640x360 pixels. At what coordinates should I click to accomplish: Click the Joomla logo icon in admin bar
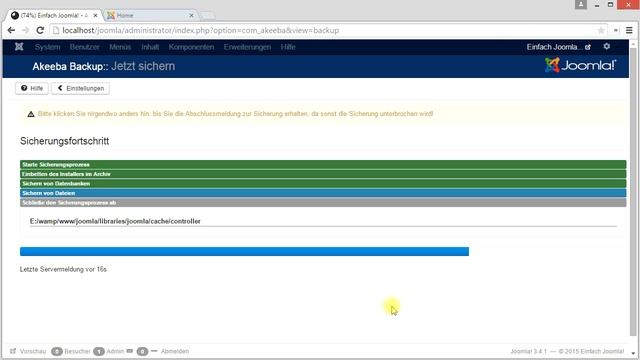pos(19,47)
